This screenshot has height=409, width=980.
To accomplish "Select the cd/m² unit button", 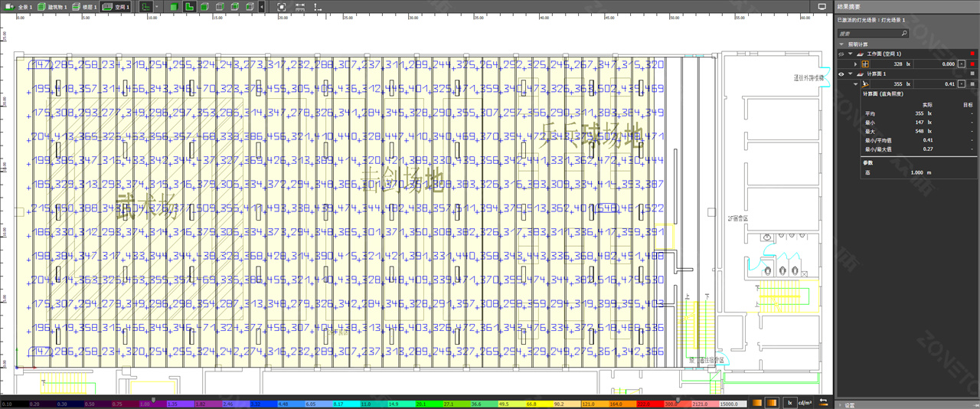I will 805,403.
